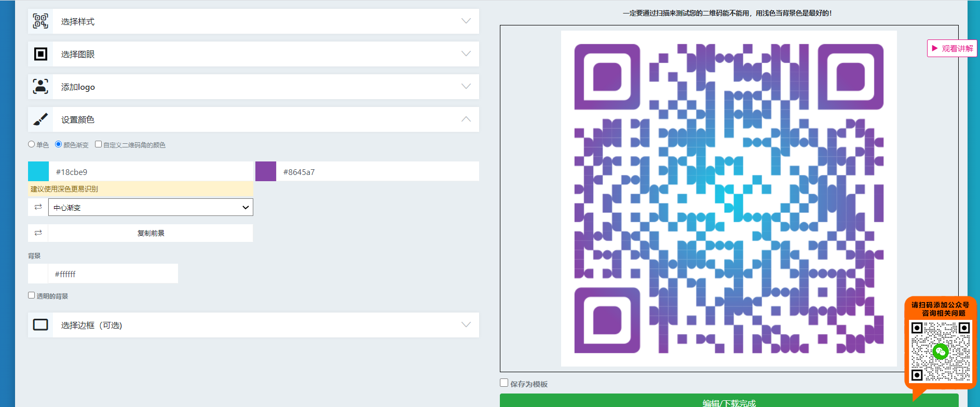980x407 pixels.
Task: Check the 保存为模板 checkbox
Action: (504, 383)
